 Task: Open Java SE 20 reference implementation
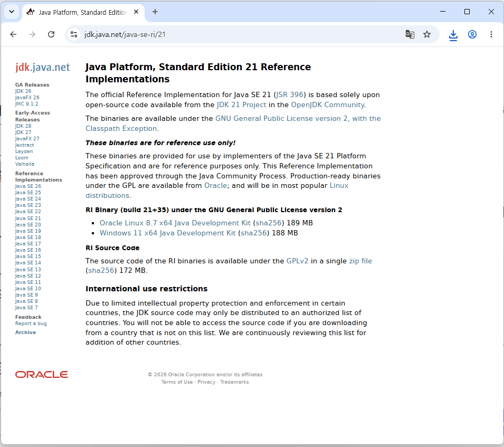click(28, 225)
